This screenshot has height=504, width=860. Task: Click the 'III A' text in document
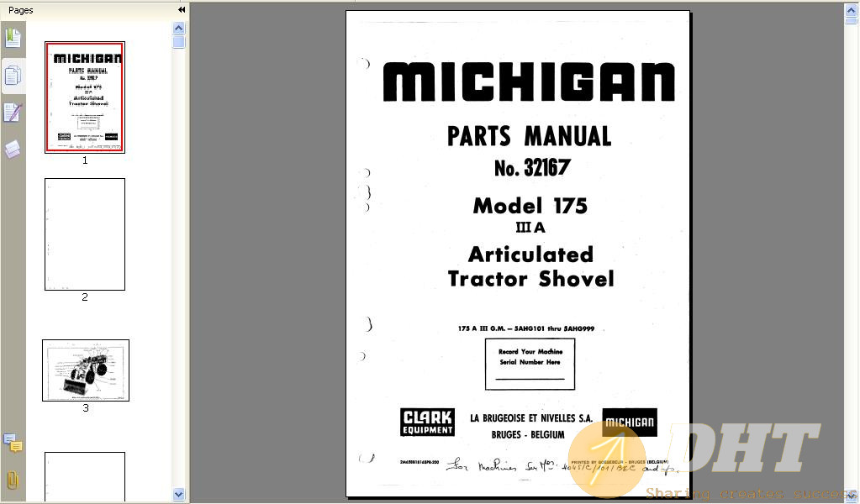[530, 228]
